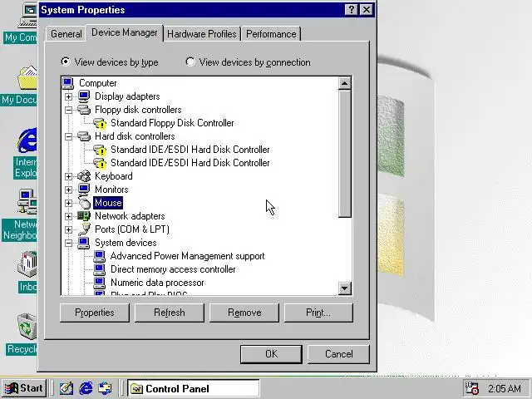532x399 pixels.
Task: Click the Refresh button
Action: coord(170,313)
